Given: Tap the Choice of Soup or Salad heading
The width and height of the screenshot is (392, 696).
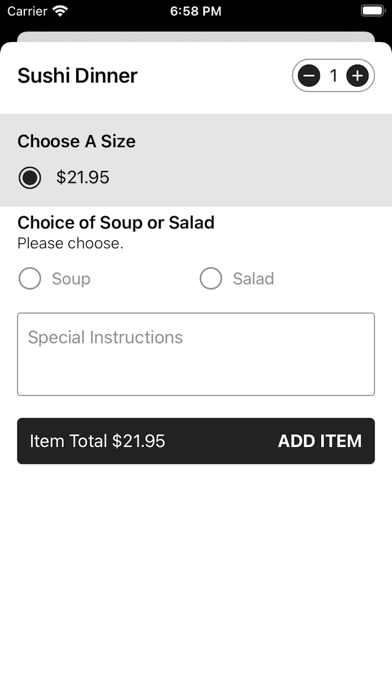Looking at the screenshot, I should (116, 222).
